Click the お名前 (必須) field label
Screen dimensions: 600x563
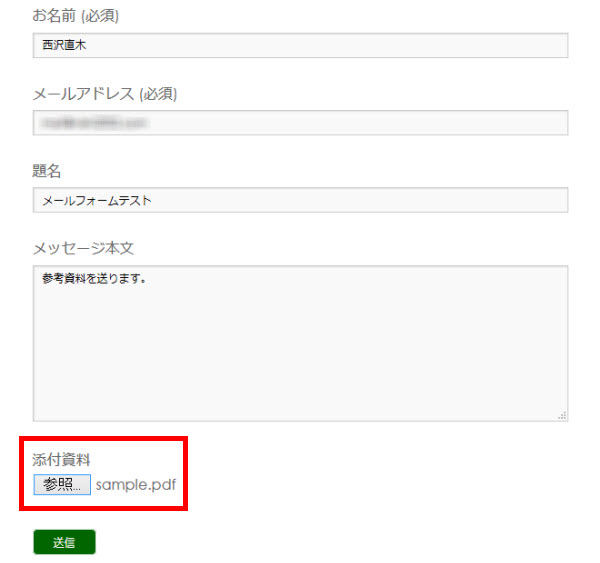[75, 16]
